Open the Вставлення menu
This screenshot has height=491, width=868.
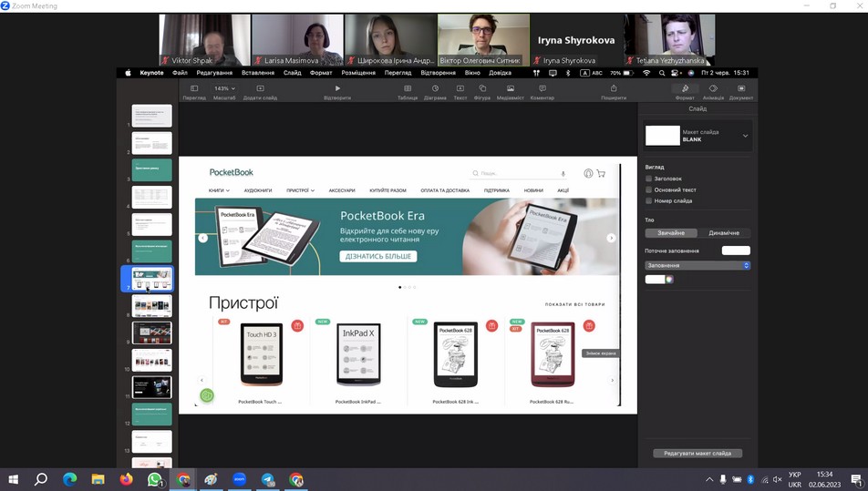258,73
